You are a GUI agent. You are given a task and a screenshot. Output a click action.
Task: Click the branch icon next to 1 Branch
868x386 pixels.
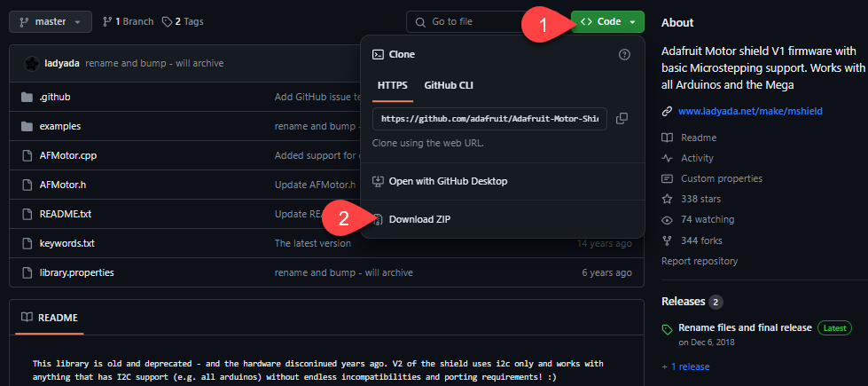point(107,21)
